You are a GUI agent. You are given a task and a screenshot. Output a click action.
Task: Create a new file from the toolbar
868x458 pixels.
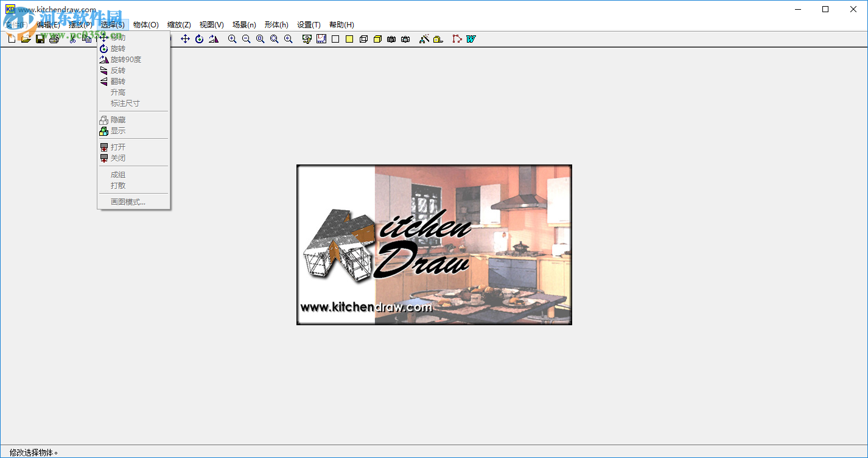12,39
